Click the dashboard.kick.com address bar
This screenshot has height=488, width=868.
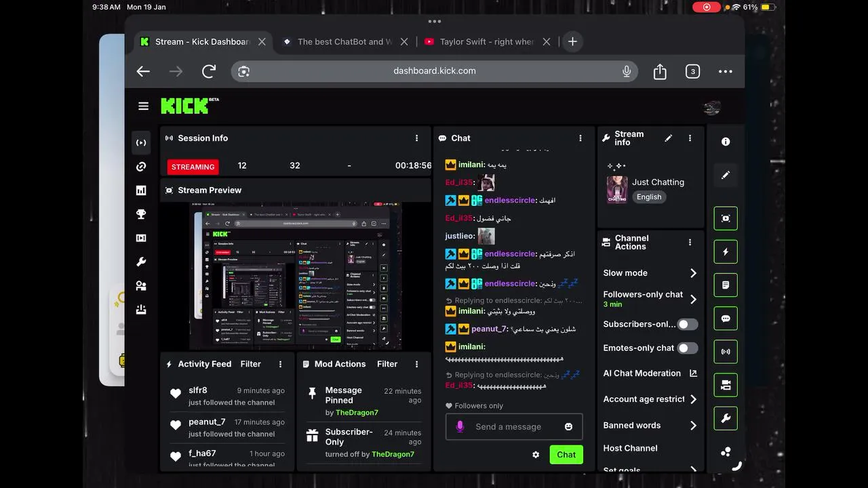click(x=434, y=71)
